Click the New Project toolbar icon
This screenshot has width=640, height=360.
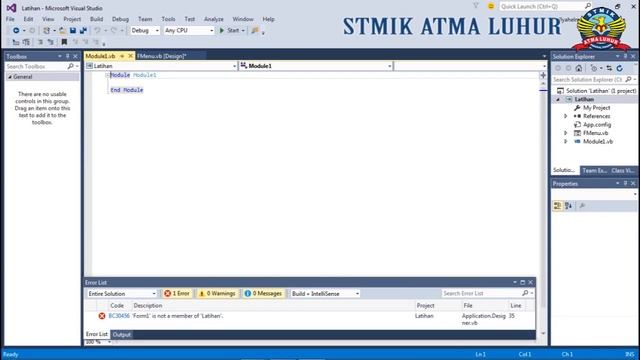[x=47, y=31]
